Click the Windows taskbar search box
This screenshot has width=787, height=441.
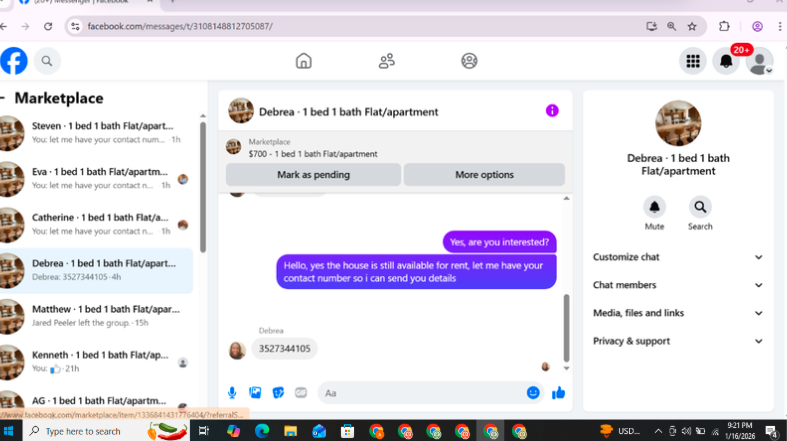click(105, 431)
